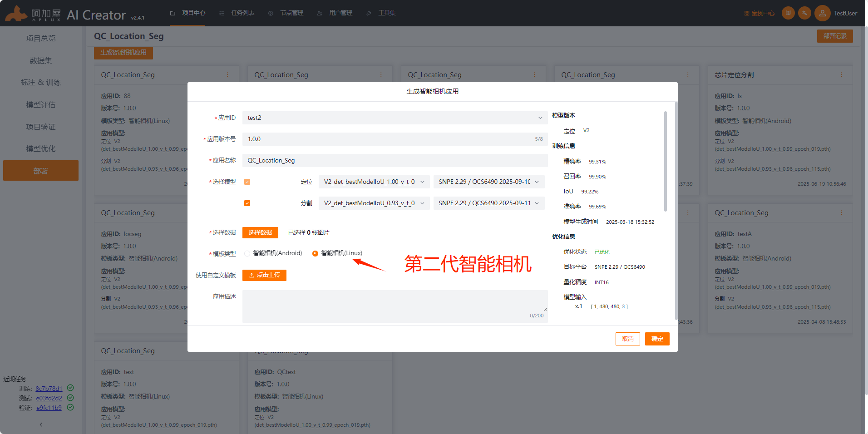
Task: Click the 部署记录 button
Action: [x=835, y=36]
